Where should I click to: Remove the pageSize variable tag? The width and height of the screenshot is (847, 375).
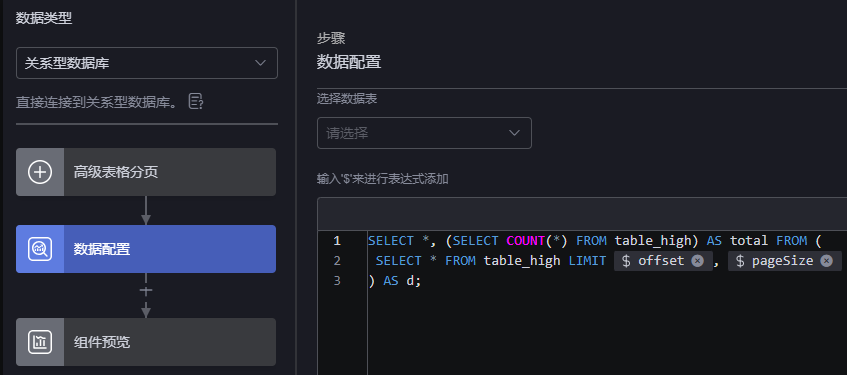point(826,261)
